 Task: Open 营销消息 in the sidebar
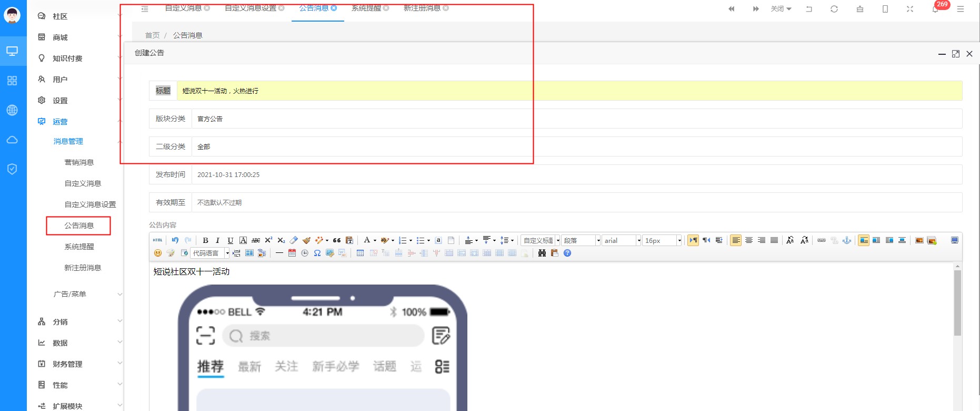click(79, 162)
